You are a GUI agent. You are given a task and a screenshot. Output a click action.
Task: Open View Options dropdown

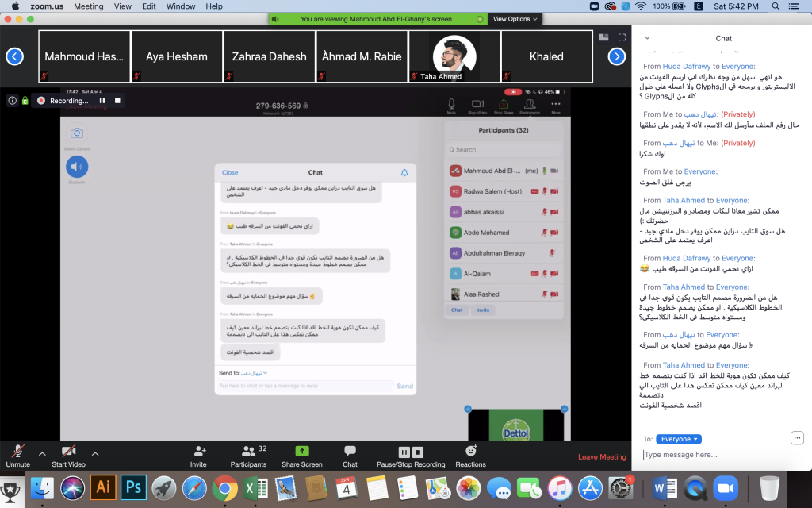[515, 19]
